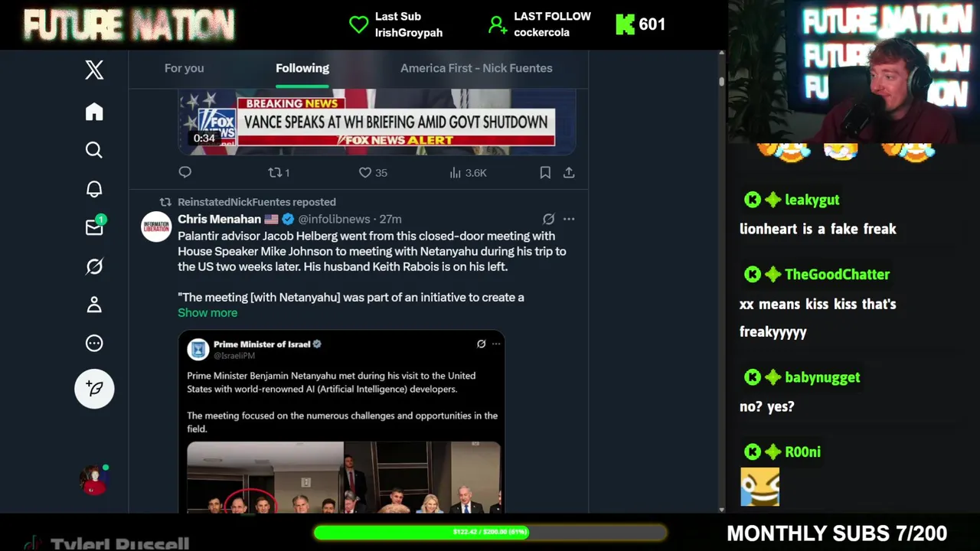Click chat user leakygut
The height and width of the screenshot is (551, 980).
coord(812,200)
